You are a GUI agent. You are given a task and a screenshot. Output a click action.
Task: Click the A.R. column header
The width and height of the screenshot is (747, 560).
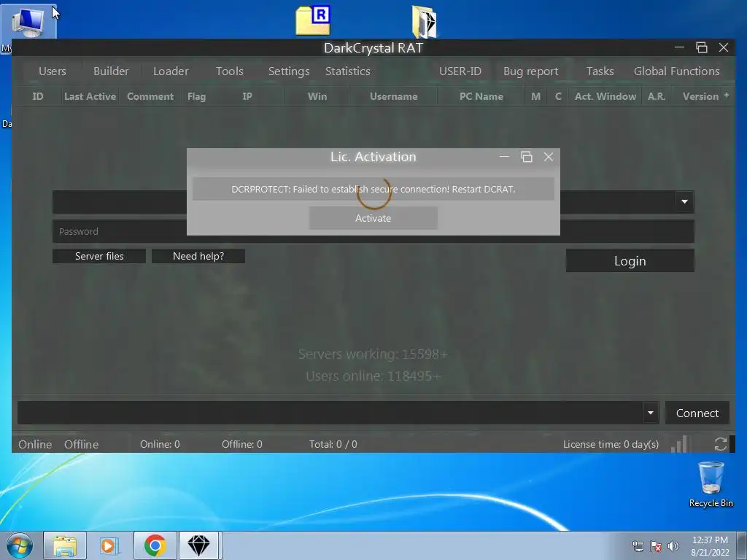click(x=656, y=97)
